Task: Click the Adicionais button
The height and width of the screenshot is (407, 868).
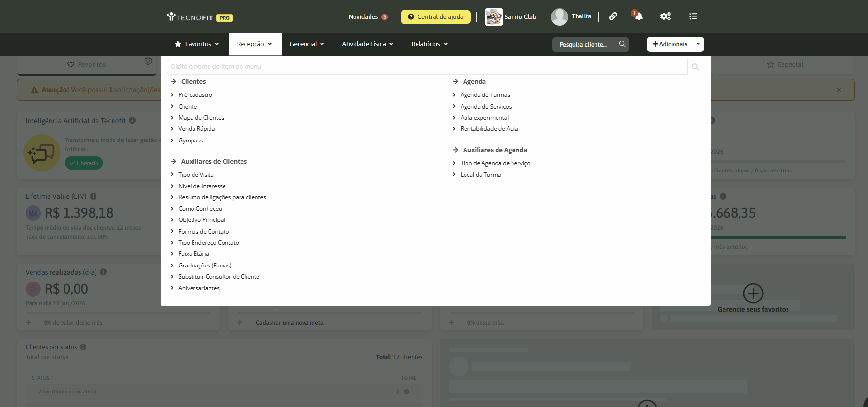Action: [x=670, y=44]
